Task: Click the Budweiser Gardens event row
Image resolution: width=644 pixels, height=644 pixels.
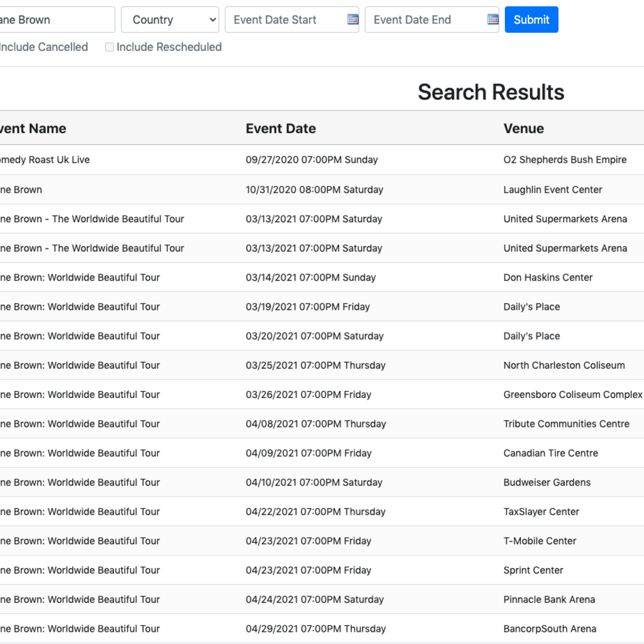Action: coord(547,482)
